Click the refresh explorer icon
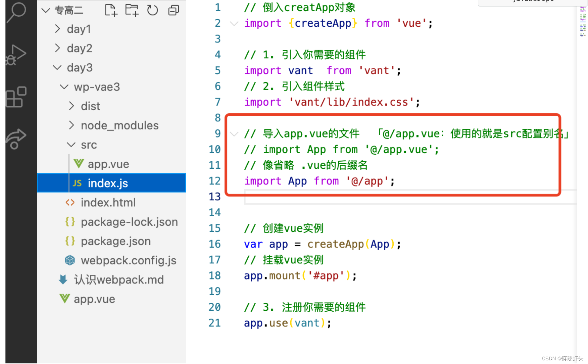 click(x=152, y=11)
